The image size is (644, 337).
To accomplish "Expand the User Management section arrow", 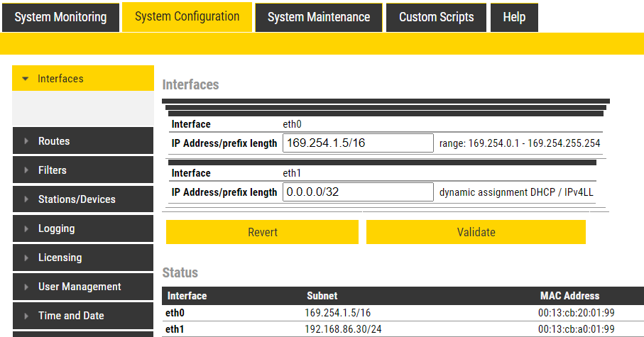I will [26, 287].
